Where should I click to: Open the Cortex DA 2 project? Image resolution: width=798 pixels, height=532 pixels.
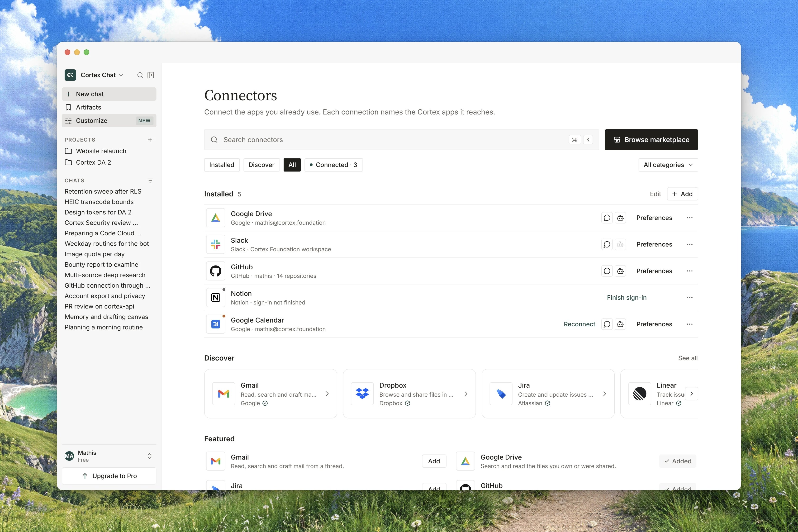pos(109,162)
